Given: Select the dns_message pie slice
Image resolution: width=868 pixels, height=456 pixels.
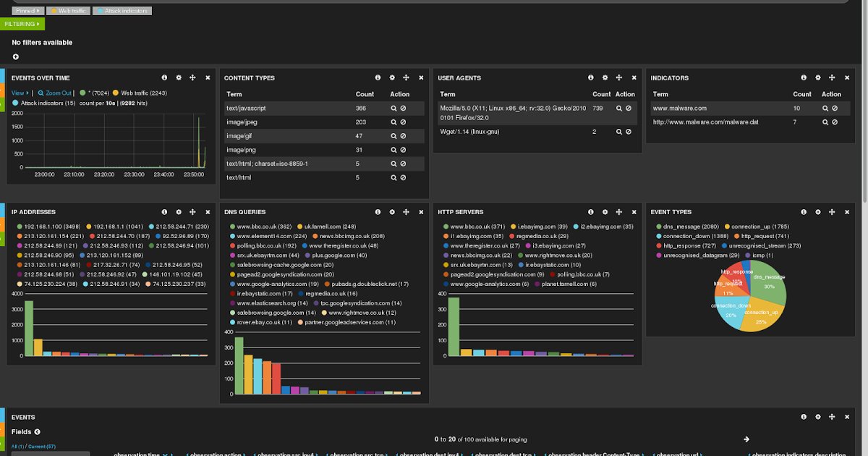Looking at the screenshot, I should click(767, 282).
